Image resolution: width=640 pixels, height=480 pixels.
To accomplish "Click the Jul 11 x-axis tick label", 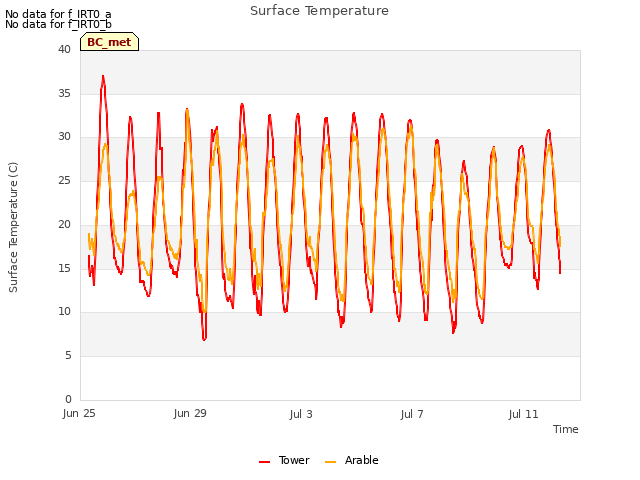I will (523, 414).
